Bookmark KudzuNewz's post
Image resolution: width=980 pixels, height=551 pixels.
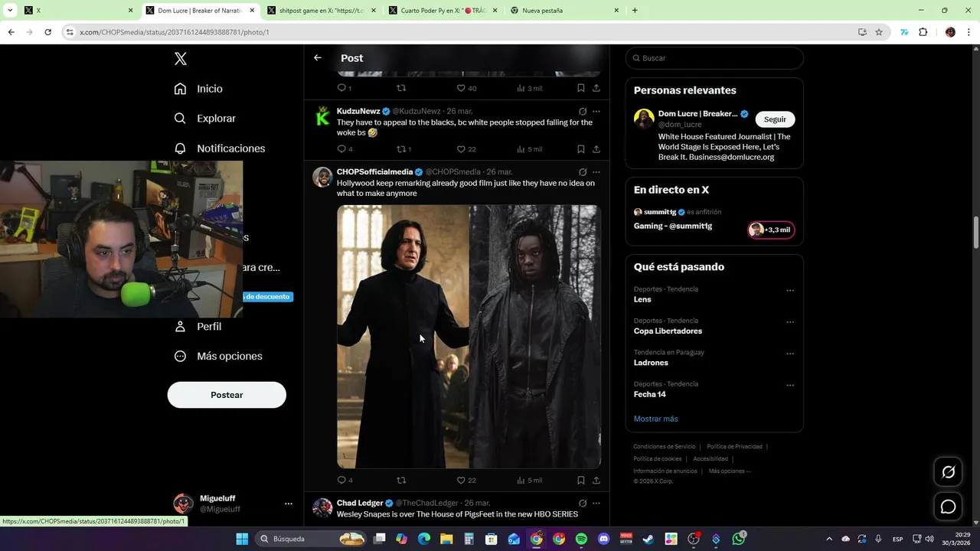pos(581,149)
